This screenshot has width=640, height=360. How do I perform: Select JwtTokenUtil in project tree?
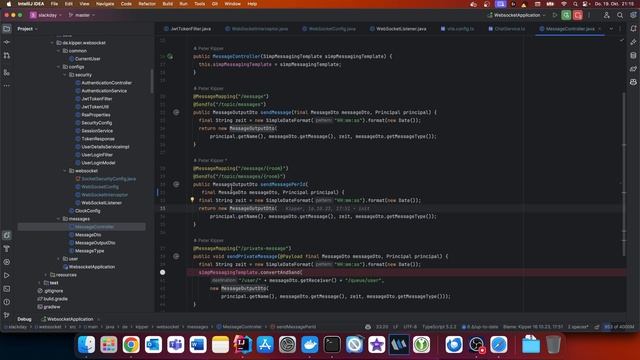coord(95,107)
